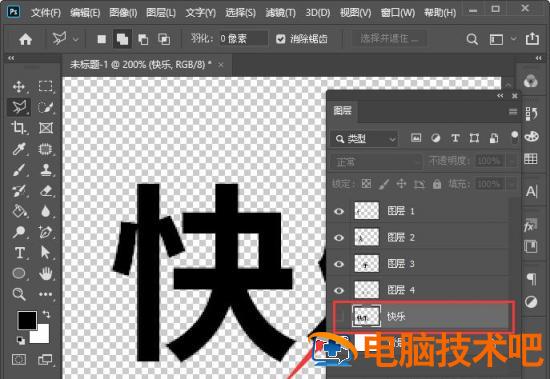Select the Move tool
This screenshot has height=379, width=550.
point(19,86)
